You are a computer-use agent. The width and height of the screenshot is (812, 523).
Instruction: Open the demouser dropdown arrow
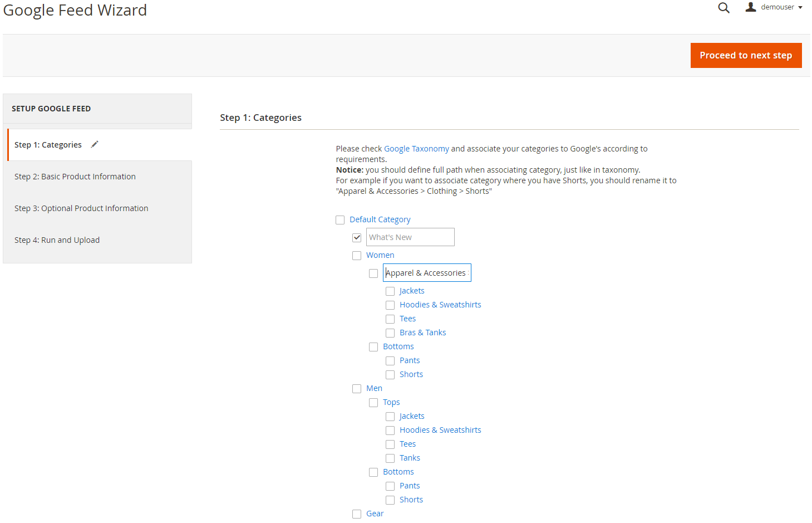pos(800,8)
